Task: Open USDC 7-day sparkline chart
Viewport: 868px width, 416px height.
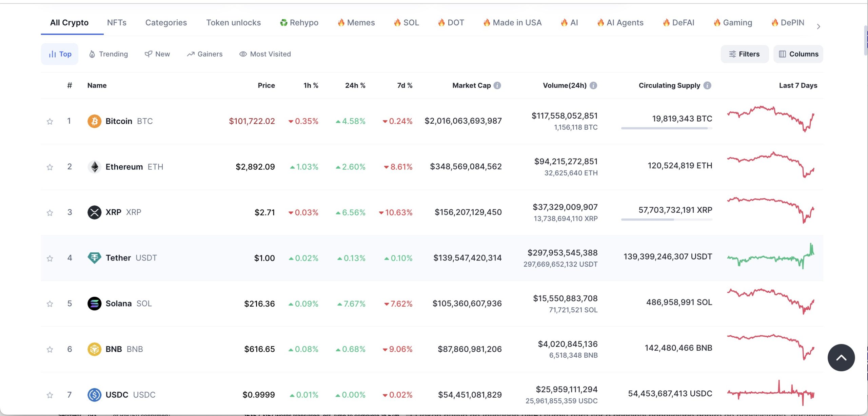Action: 770,393
